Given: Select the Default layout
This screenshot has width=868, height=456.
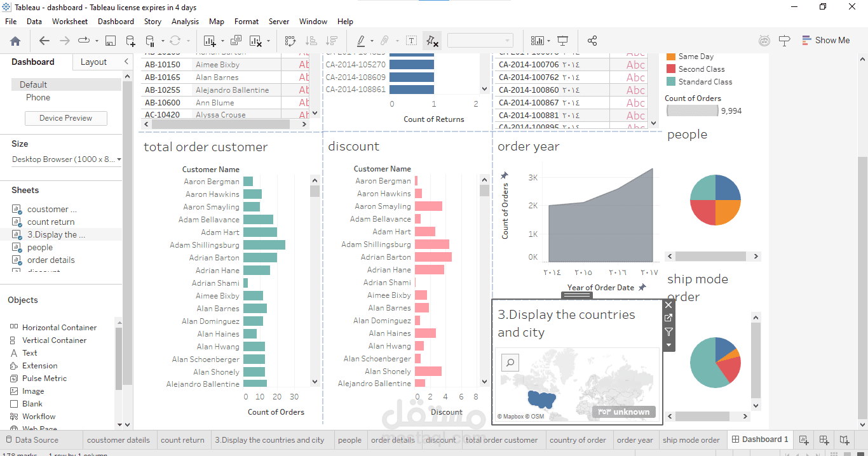Looking at the screenshot, I should tap(66, 84).
